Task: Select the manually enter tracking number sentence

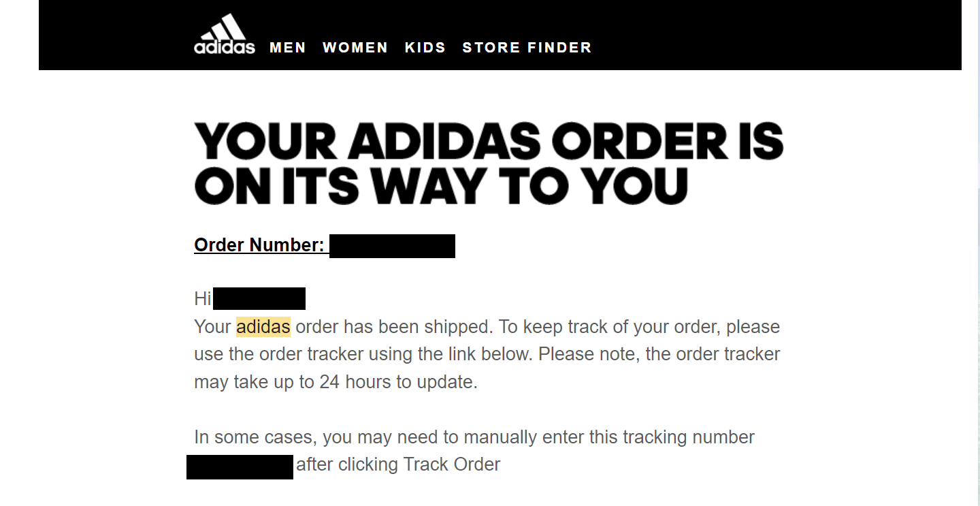Action: 474,437
